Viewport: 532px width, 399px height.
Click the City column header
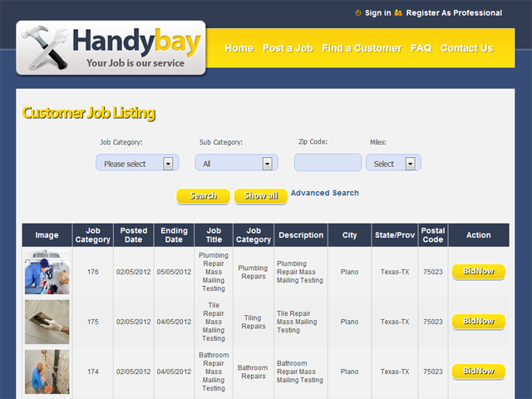(x=349, y=234)
